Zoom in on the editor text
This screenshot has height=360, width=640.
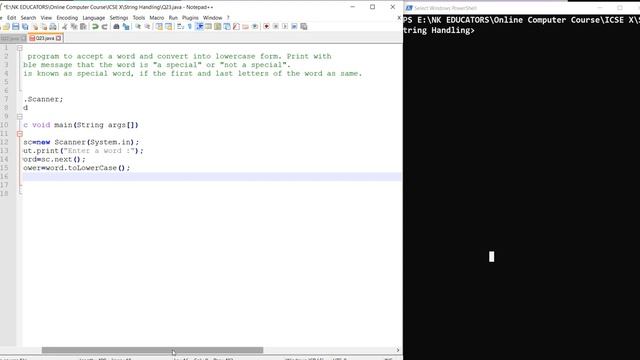[x=138, y=27]
